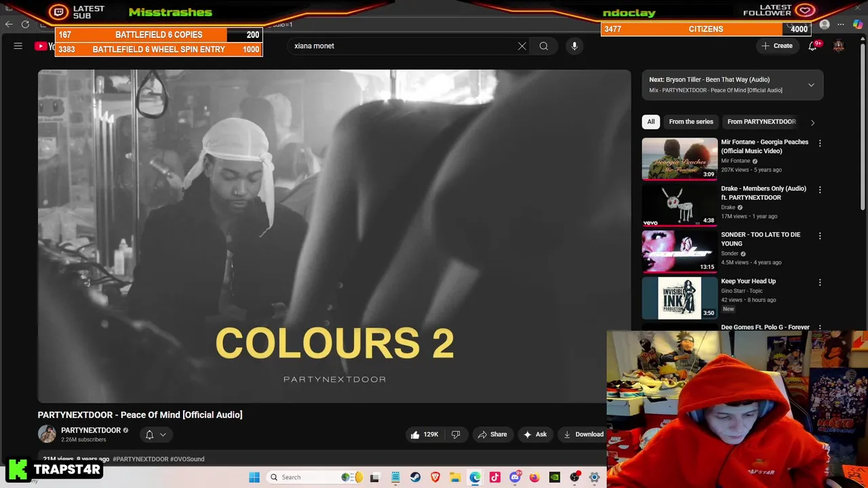The width and height of the screenshot is (868, 488).
Task: Open Windows Start menu
Action: click(254, 477)
